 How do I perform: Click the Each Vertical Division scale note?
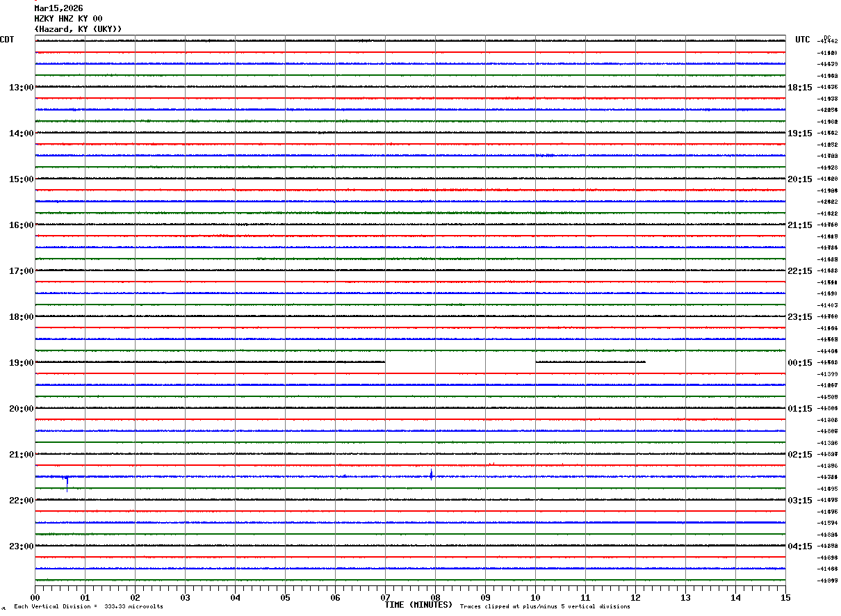pos(88,607)
